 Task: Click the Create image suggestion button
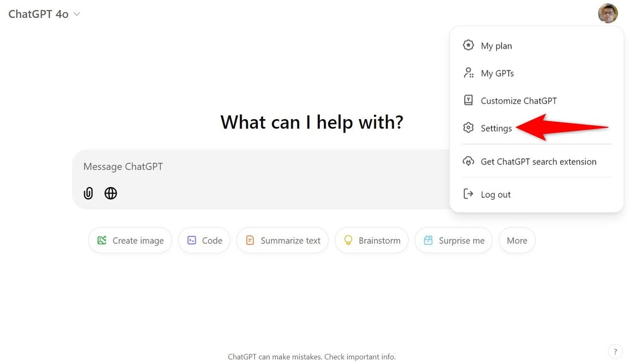coord(130,241)
